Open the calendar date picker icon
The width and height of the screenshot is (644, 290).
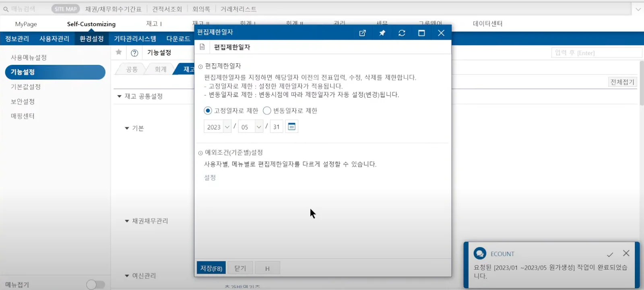click(x=292, y=127)
